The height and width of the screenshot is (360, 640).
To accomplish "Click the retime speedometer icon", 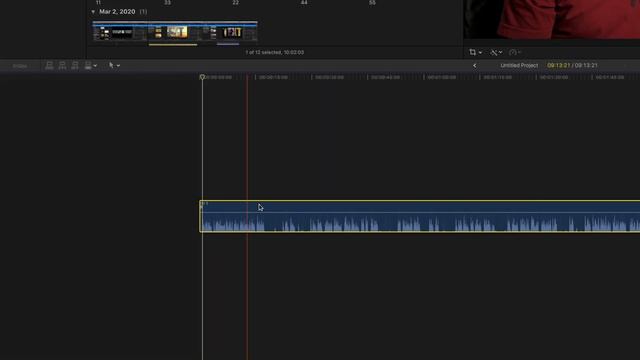I will pos(513,52).
